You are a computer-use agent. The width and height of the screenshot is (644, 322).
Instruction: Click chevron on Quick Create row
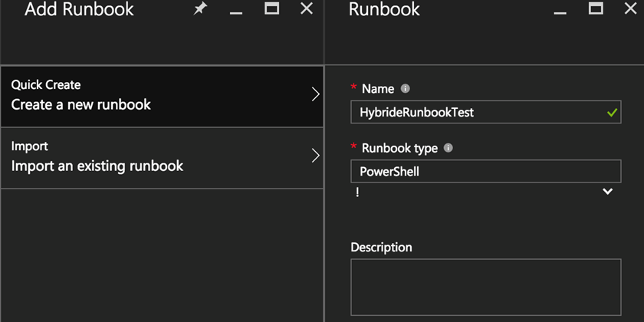[315, 94]
